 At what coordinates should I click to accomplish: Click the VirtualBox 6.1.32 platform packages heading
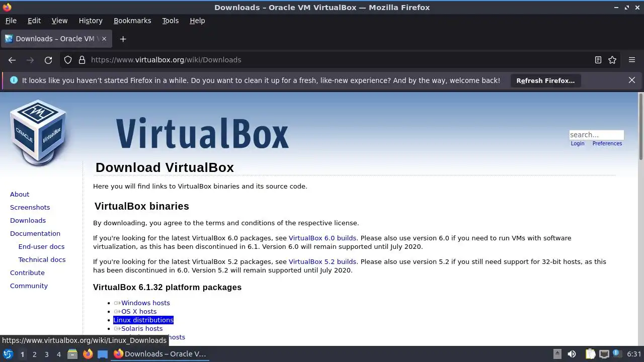pyautogui.click(x=167, y=287)
